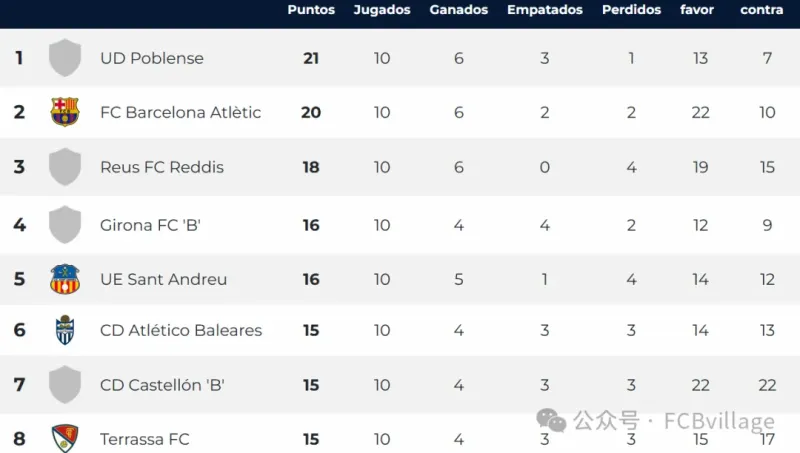Sort table by Empatados column header
Screen dimensions: 800x453
coord(545,10)
